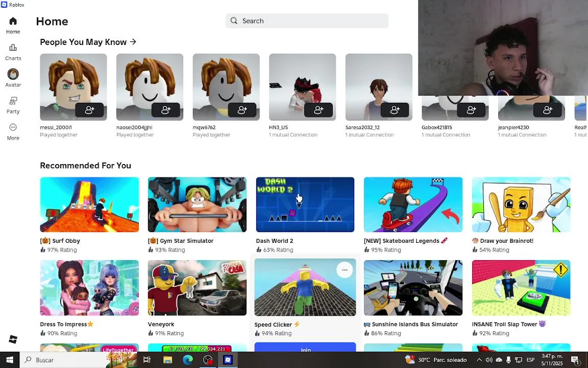This screenshot has height=368, width=588.
Task: Open HN3_US's avatar profile card
Action: point(302,87)
